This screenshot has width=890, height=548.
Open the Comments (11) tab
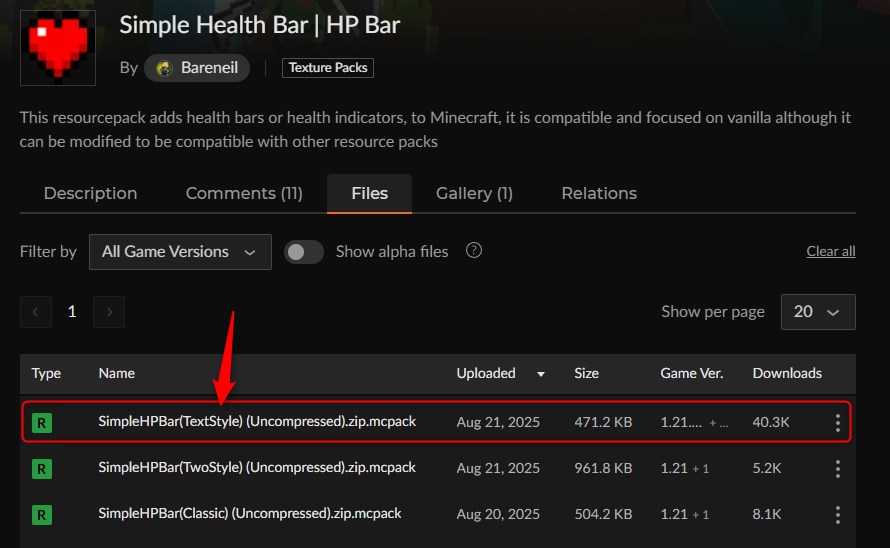coord(244,194)
